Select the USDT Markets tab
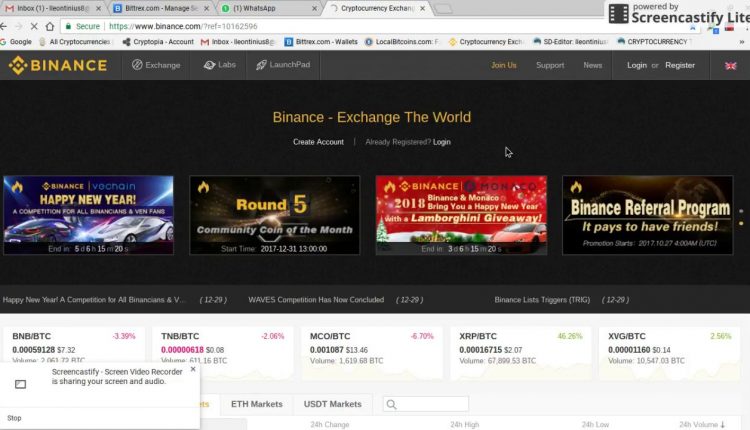This screenshot has width=750, height=430. pos(332,404)
